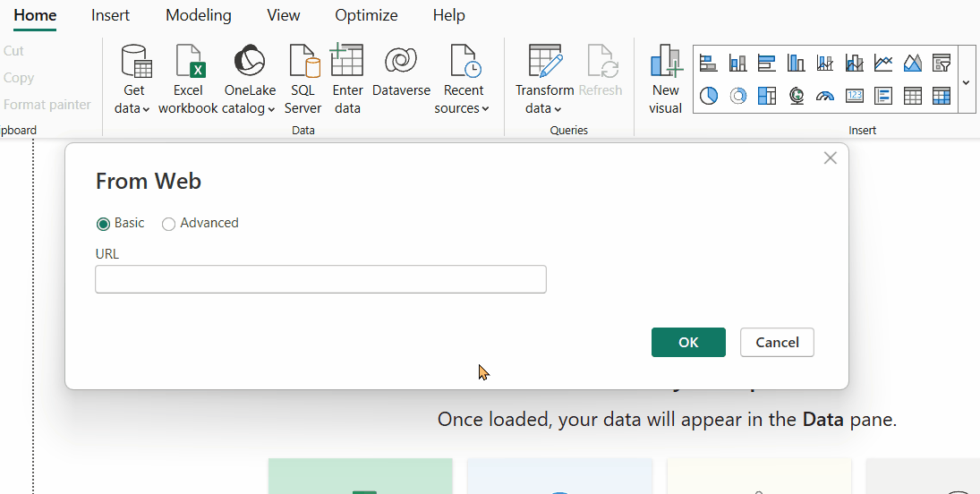
Task: Click the 'URL' field label
Action: (x=107, y=254)
